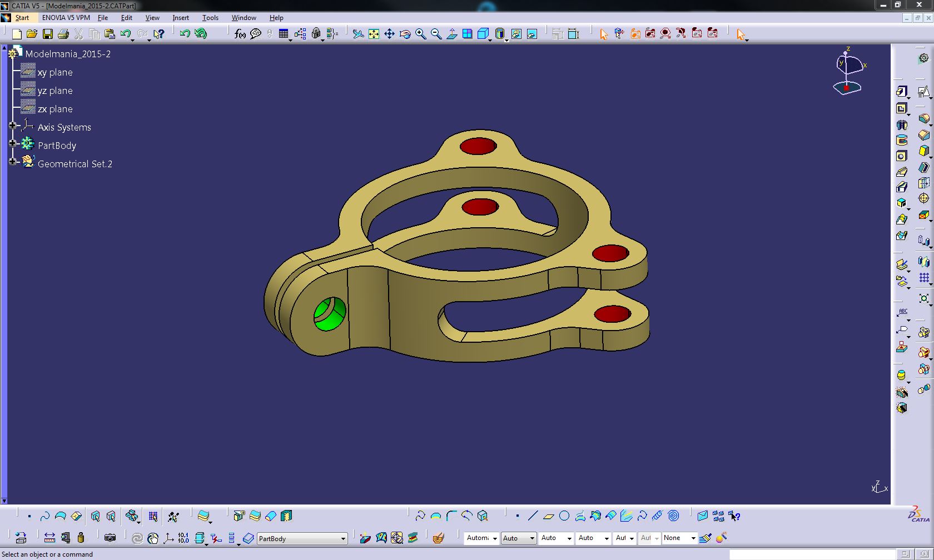Select the yz plane in tree
Screen dimensions: 934x560
tap(55, 91)
